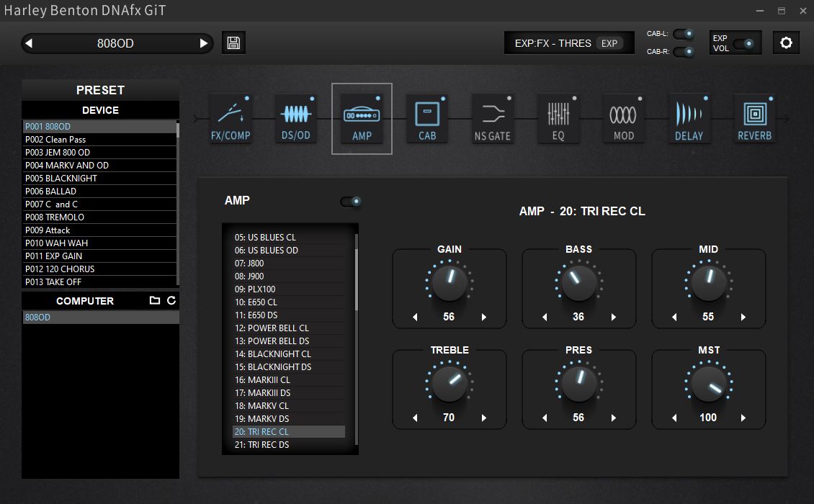
Task: Refresh the COMPUTER preset list
Action: 171,300
